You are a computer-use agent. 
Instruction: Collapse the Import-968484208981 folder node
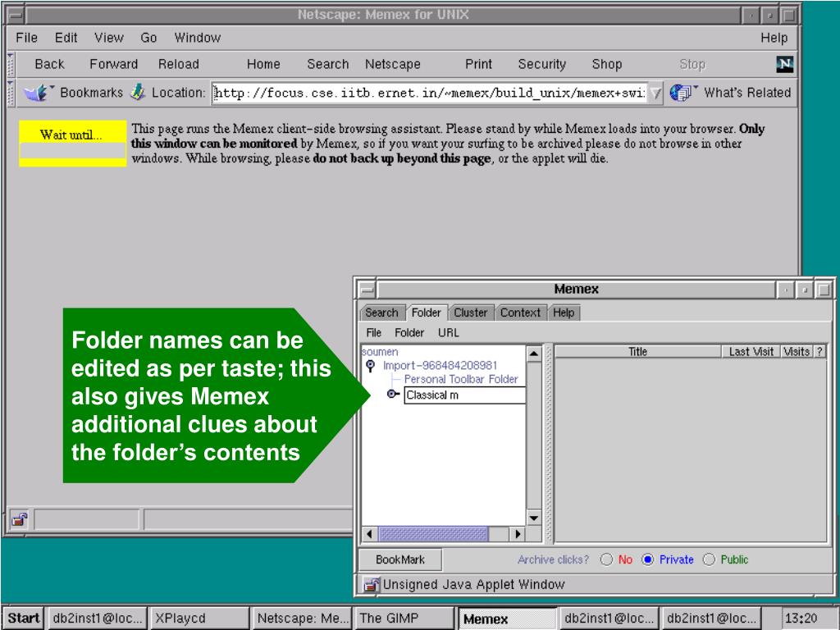click(x=370, y=366)
